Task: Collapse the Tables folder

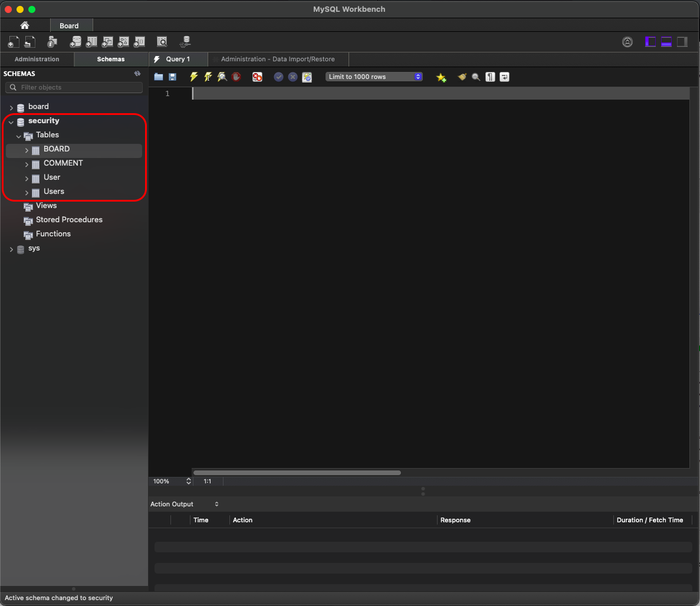Action: point(19,136)
